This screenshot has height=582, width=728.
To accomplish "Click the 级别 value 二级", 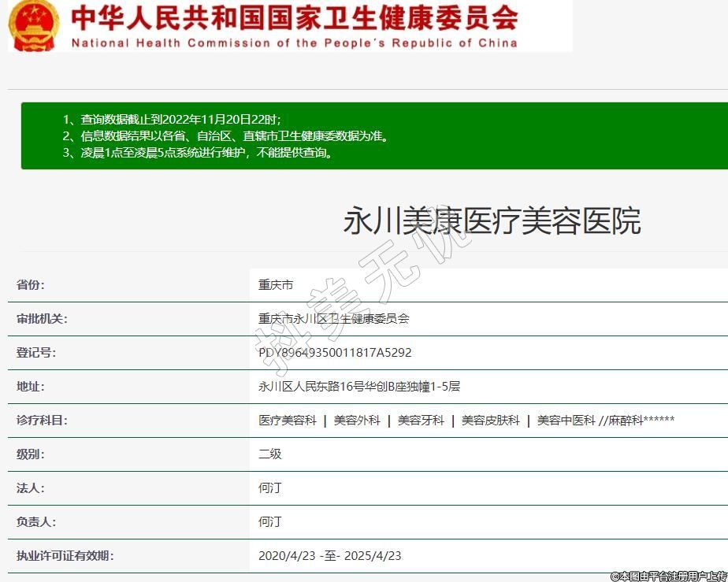I will point(270,454).
